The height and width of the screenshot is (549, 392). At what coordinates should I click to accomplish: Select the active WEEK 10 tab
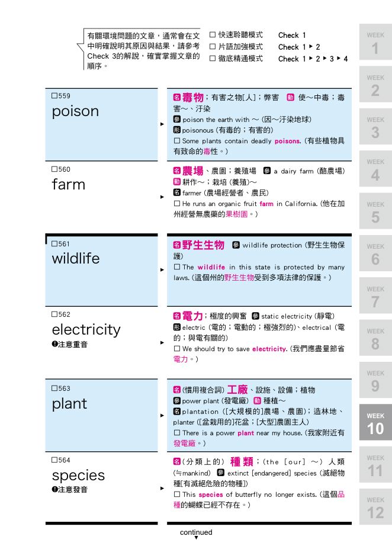pos(375,422)
